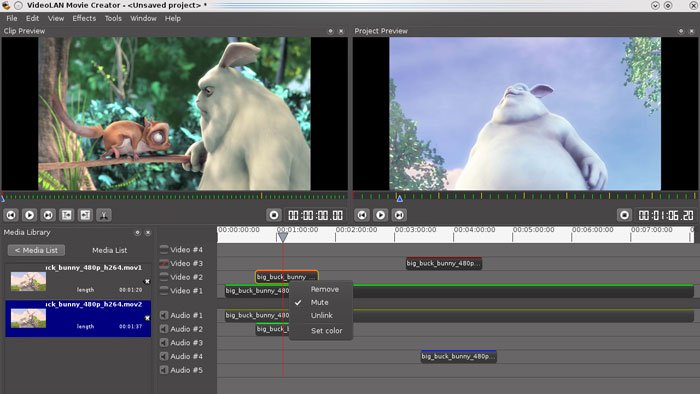The height and width of the screenshot is (394, 700).
Task: Mute the Audio #4 track
Action: [x=164, y=356]
